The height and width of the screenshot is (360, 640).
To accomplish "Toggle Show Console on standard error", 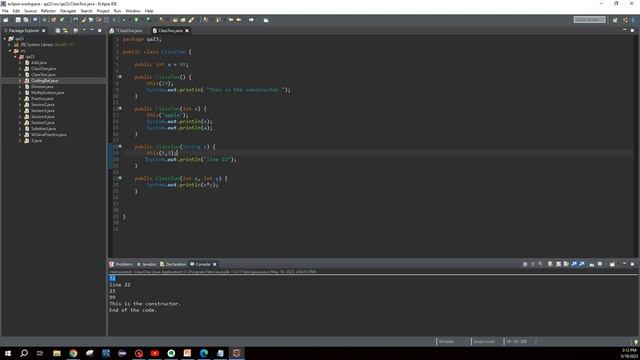I will point(582,264).
